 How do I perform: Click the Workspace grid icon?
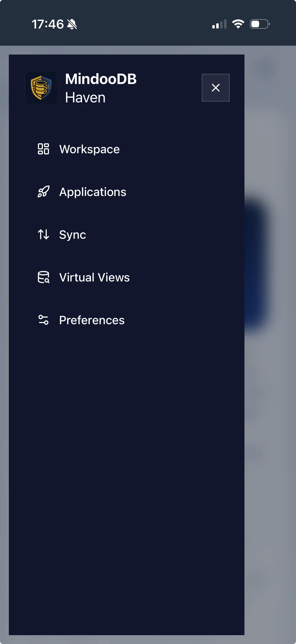pos(43,149)
